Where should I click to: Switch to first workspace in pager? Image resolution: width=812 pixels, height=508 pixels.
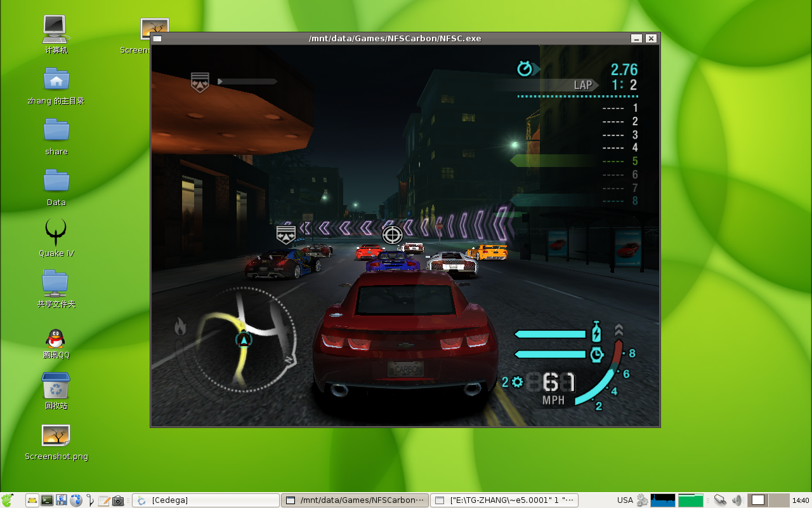[x=758, y=500]
